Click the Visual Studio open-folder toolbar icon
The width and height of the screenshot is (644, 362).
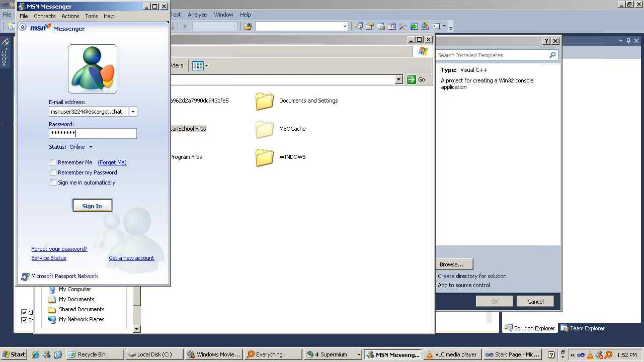pyautogui.click(x=248, y=26)
